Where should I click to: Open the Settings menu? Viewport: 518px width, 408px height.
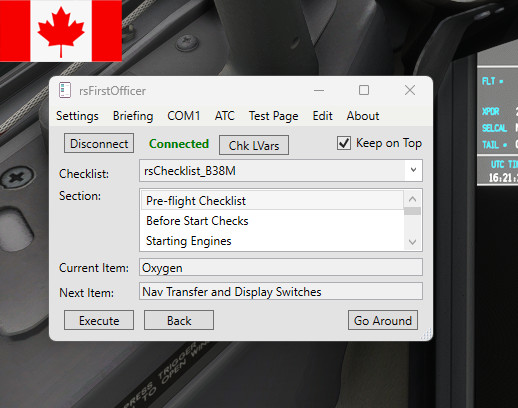pyautogui.click(x=77, y=116)
